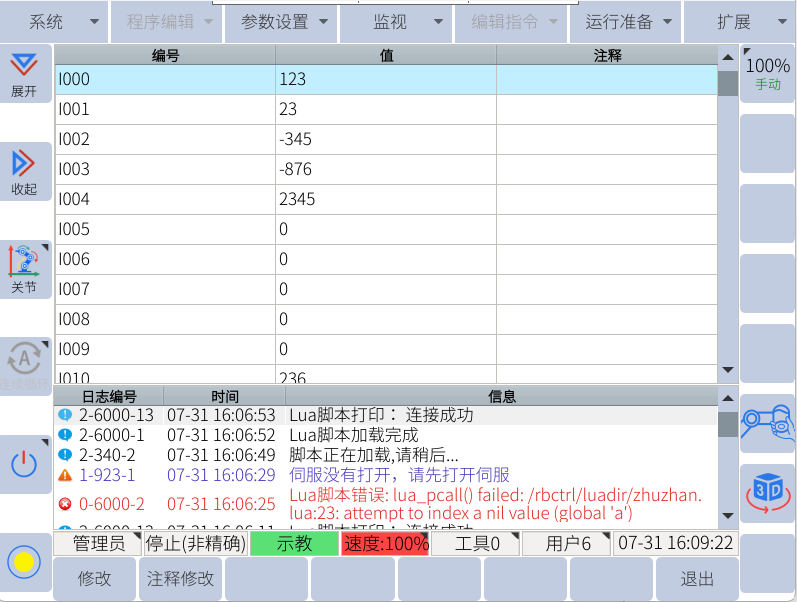
Task: Click the 收起 collapse icon
Action: coord(25,170)
